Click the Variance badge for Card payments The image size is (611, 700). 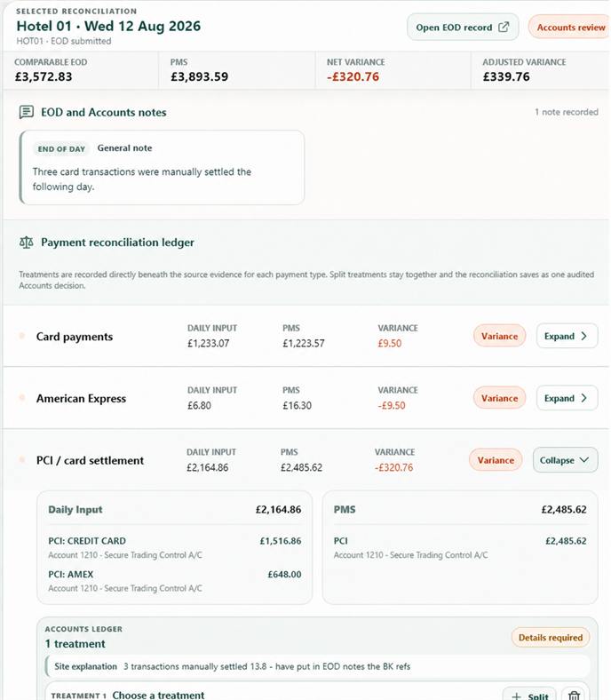pyautogui.click(x=499, y=336)
